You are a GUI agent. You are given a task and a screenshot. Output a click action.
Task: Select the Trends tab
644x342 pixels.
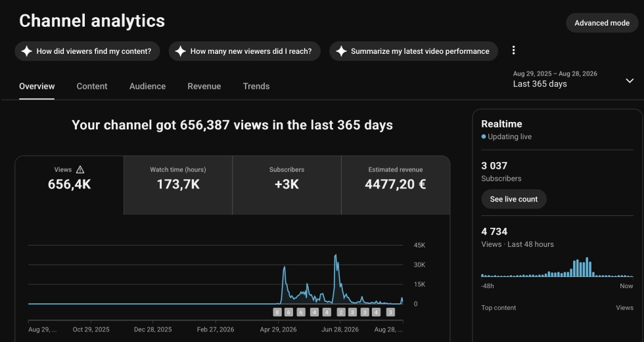pos(256,87)
